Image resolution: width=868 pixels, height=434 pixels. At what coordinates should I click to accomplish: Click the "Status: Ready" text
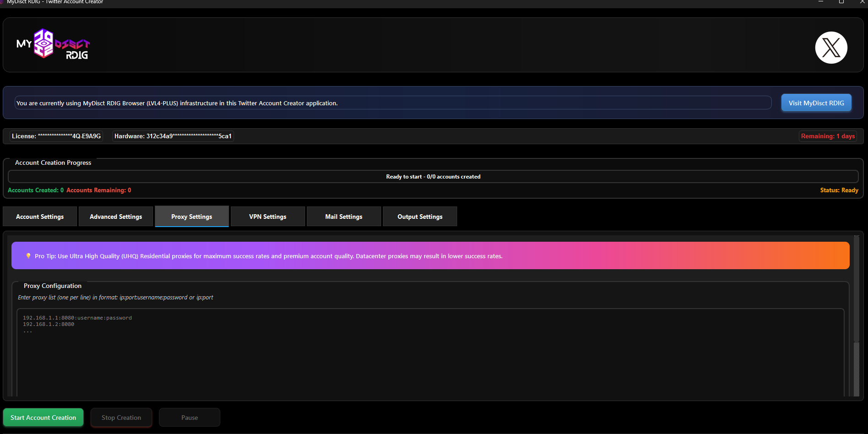839,190
